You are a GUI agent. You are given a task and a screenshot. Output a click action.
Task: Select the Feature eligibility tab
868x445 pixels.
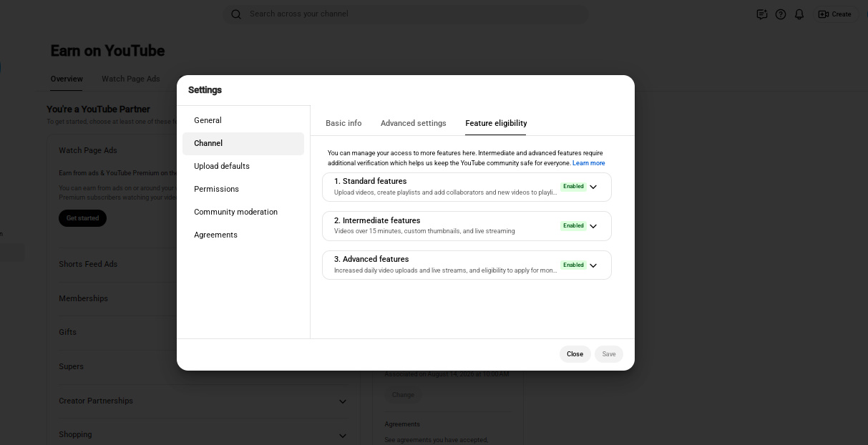(x=496, y=123)
